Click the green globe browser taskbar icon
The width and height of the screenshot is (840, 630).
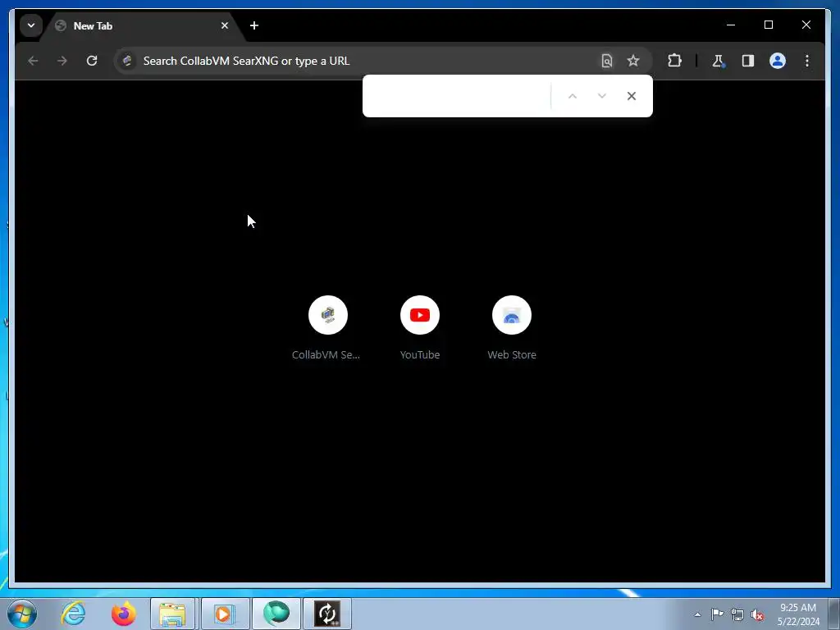click(x=276, y=614)
